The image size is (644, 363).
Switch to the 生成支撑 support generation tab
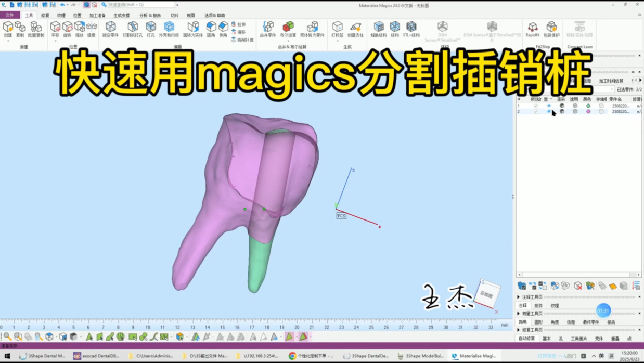pos(122,16)
